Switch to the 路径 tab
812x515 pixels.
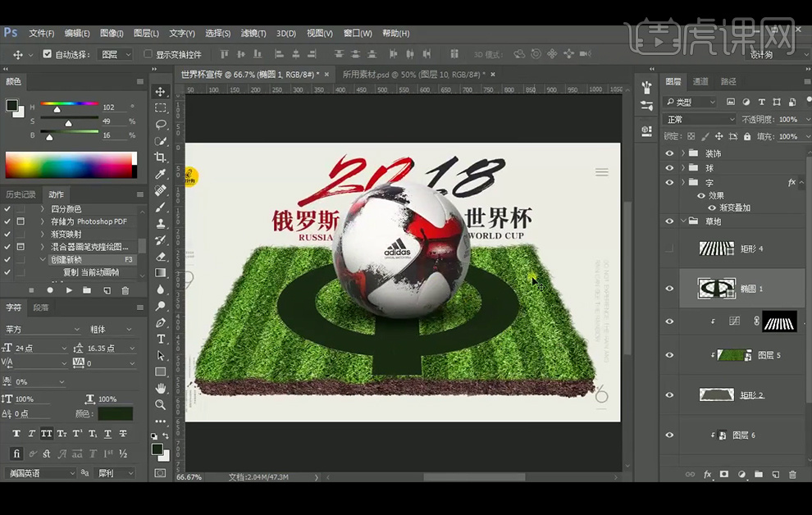pos(728,81)
